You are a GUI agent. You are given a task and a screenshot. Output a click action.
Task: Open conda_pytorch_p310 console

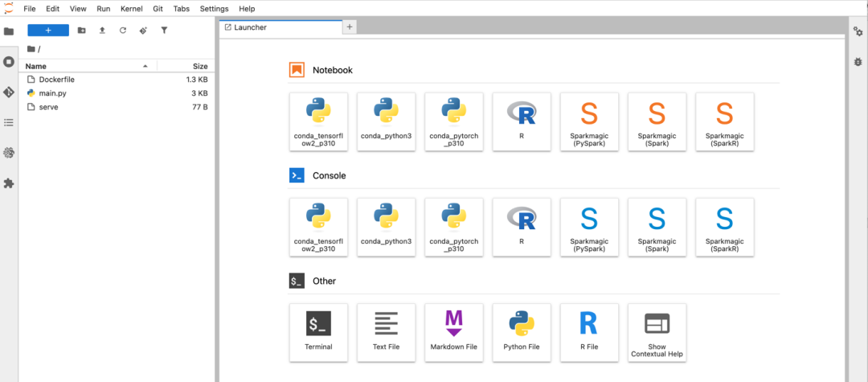[454, 227]
